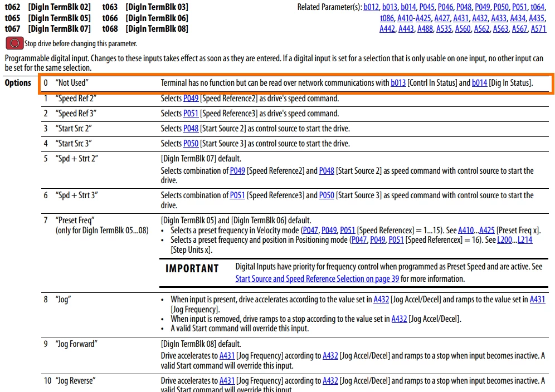Open b014 link in the Not Used row
Image resolution: width=555 pixels, height=392 pixels.
(x=480, y=83)
